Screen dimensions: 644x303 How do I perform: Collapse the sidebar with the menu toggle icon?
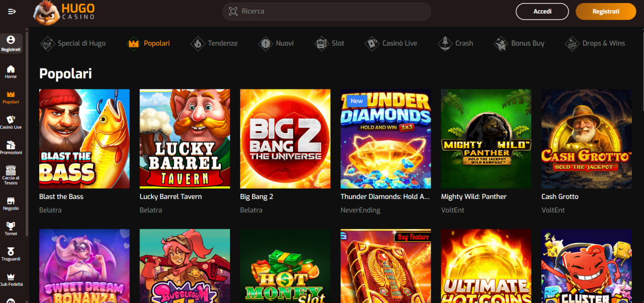(x=12, y=11)
